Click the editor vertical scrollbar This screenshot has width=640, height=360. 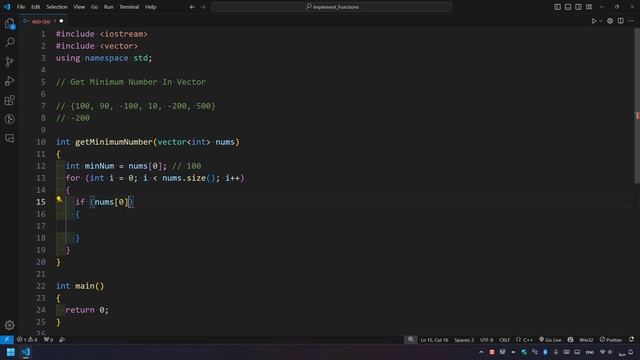click(x=637, y=106)
